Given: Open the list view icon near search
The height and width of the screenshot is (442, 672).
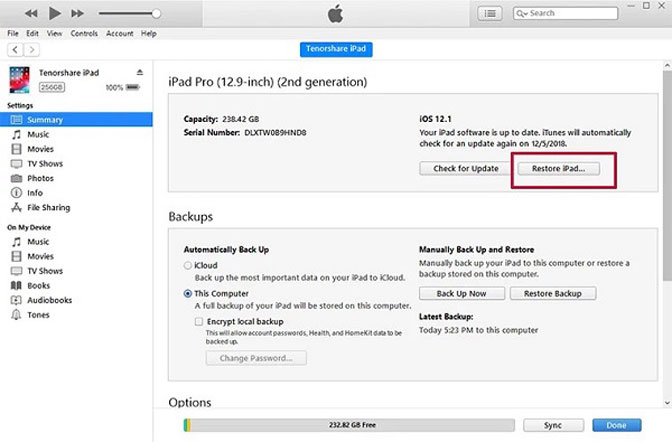Looking at the screenshot, I should click(x=490, y=14).
